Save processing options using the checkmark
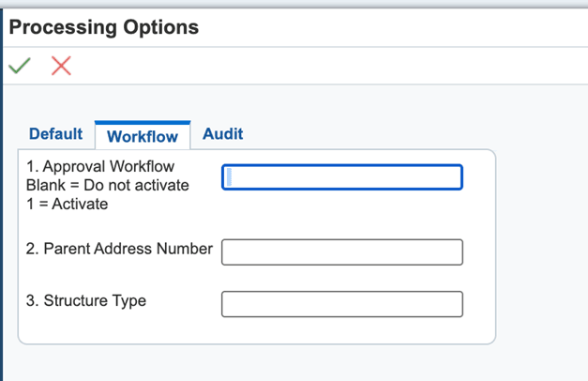The image size is (588, 381). [19, 66]
